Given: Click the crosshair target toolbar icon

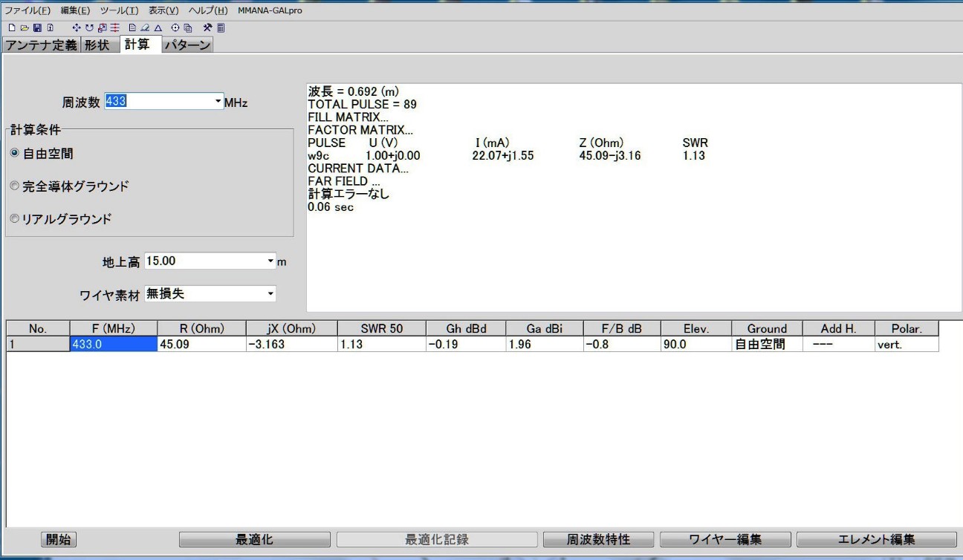Looking at the screenshot, I should pos(175,28).
